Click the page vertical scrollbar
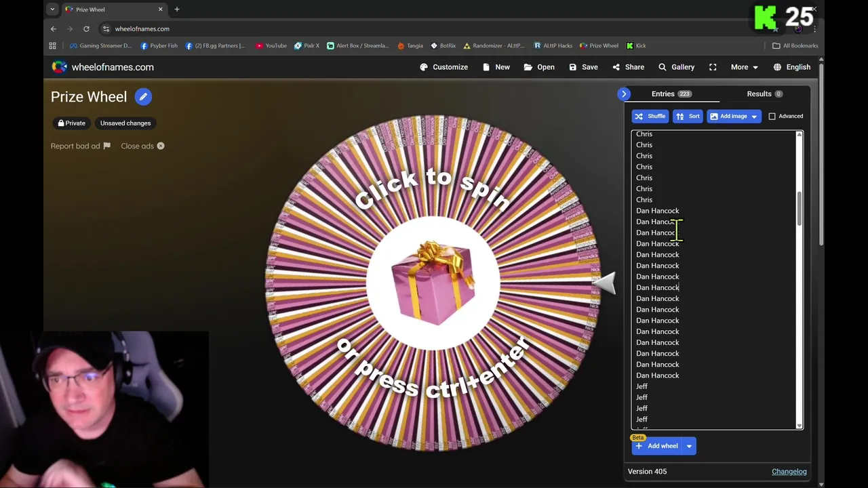 coord(821,156)
